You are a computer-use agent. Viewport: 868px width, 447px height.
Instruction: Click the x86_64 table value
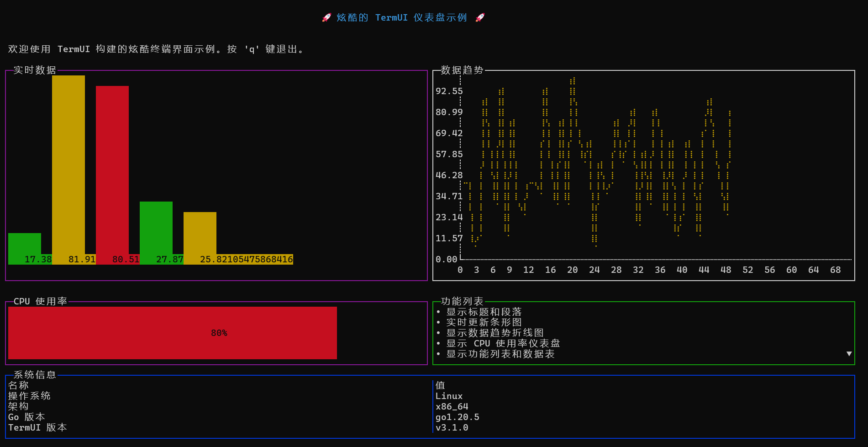pyautogui.click(x=452, y=406)
